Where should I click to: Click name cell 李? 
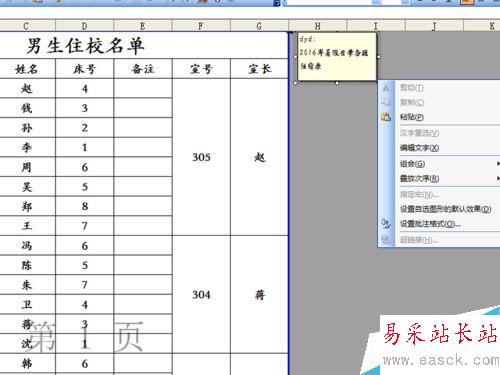[x=27, y=147]
